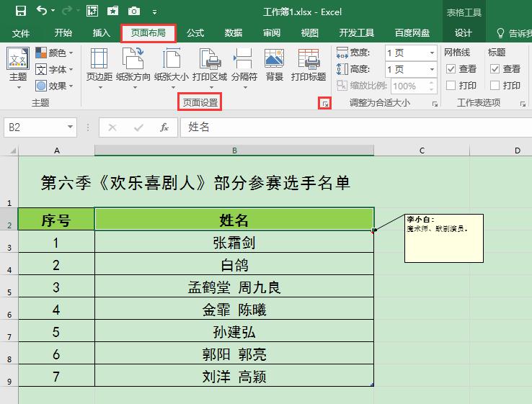Toggle Headings View (查看) checkbox
The width and height of the screenshot is (532, 404).
pos(495,69)
